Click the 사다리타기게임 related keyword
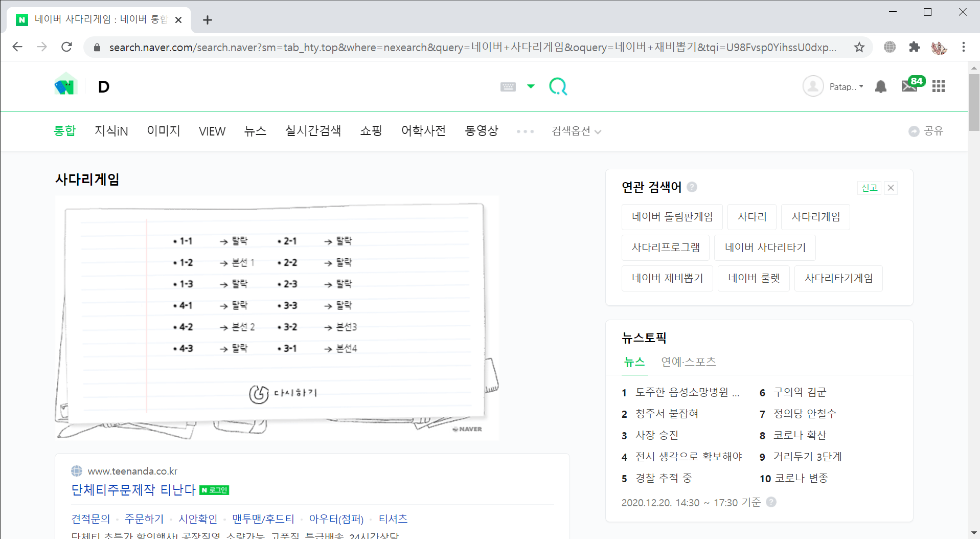Screen dimensions: 980x539 click(838, 278)
